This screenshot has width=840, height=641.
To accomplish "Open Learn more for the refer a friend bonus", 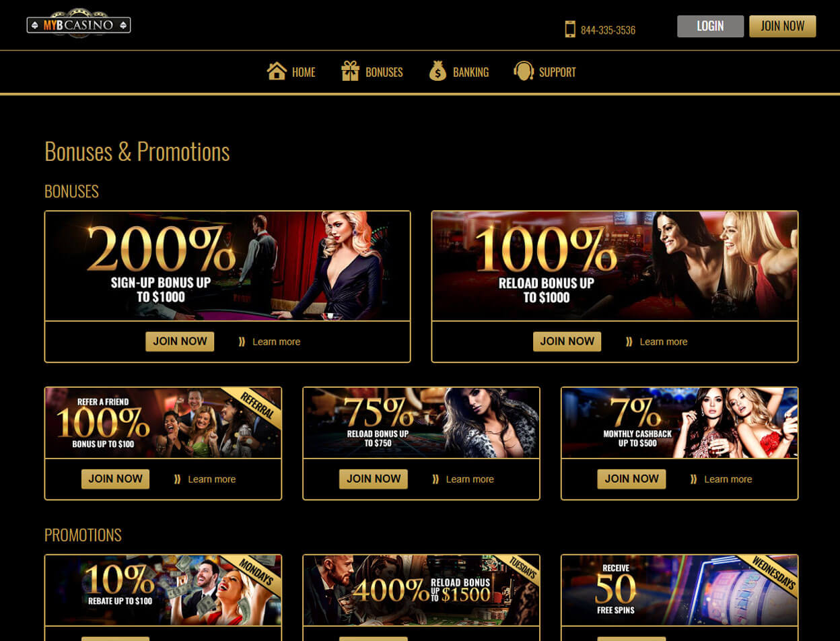I will coord(211,479).
